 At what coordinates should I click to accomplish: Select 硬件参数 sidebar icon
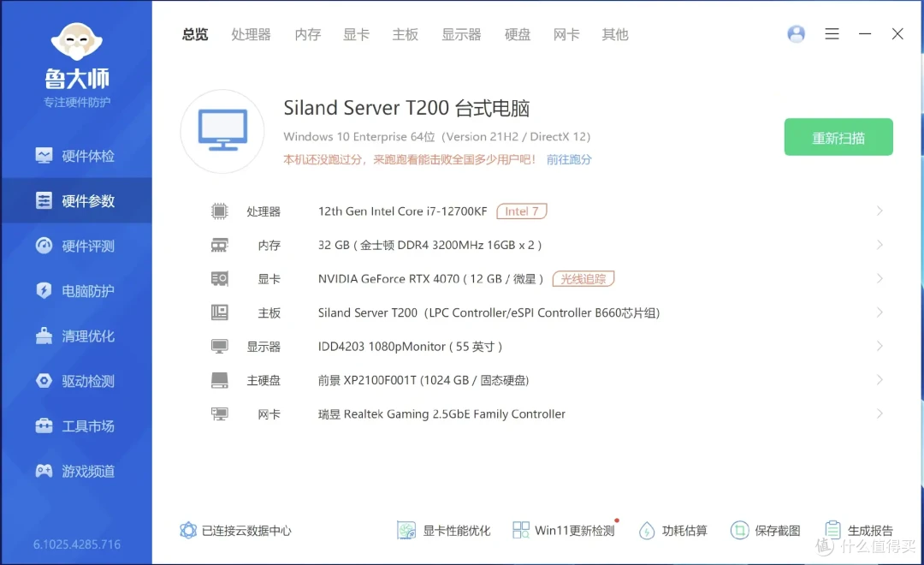click(44, 200)
